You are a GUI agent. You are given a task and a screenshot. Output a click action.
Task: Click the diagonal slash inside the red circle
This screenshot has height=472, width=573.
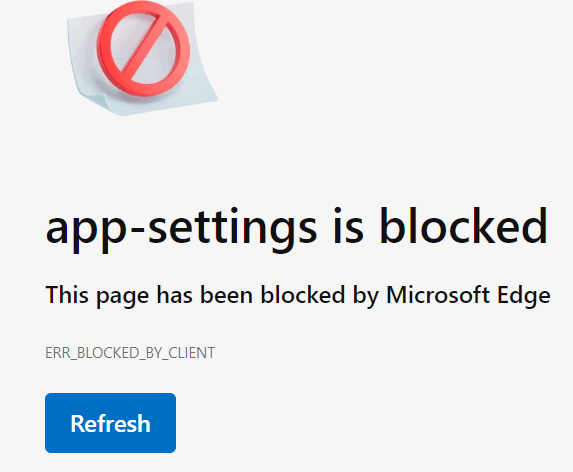coord(143,49)
